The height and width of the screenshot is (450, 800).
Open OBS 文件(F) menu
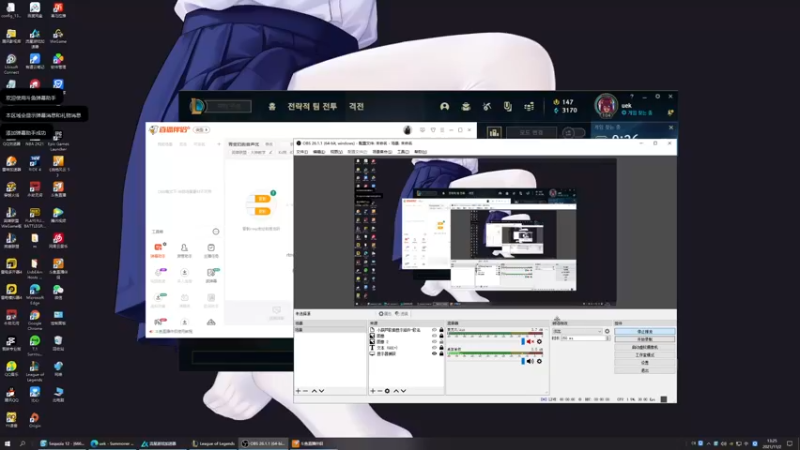pyautogui.click(x=302, y=152)
